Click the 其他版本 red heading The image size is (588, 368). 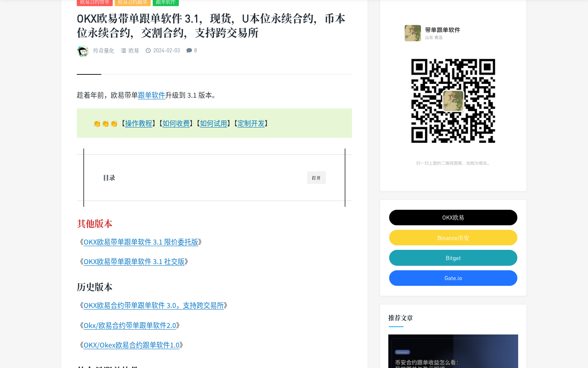coord(95,224)
